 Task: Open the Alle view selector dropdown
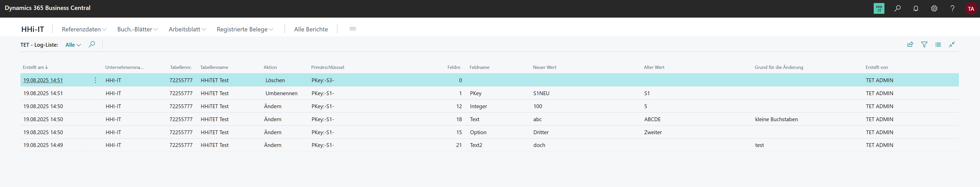(73, 45)
